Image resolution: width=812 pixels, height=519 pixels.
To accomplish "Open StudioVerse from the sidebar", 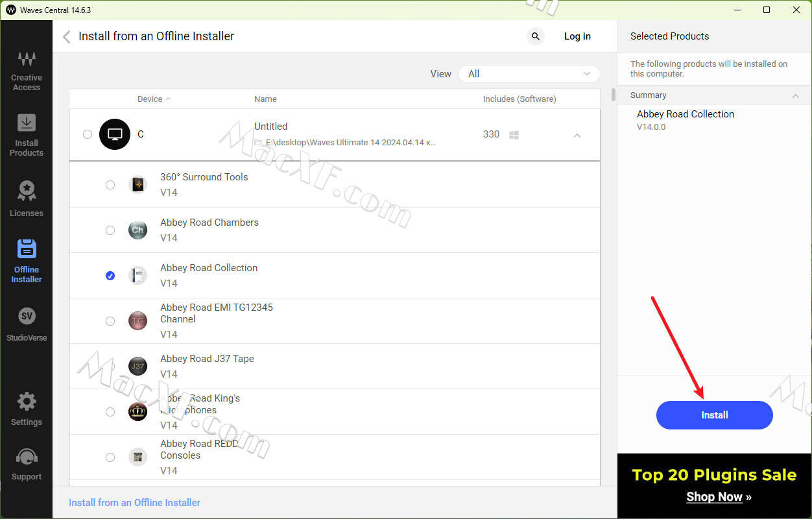I will [27, 323].
